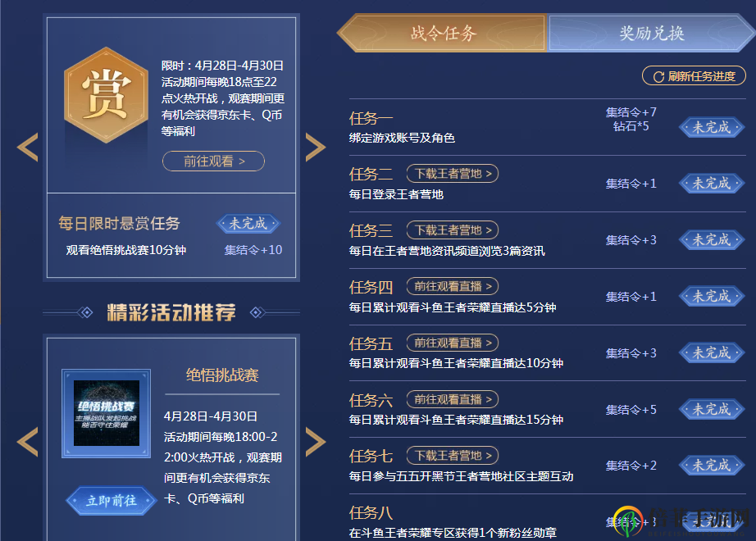The width and height of the screenshot is (756, 541).
Task: Show next recommended activity with right arrow
Action: [x=316, y=442]
